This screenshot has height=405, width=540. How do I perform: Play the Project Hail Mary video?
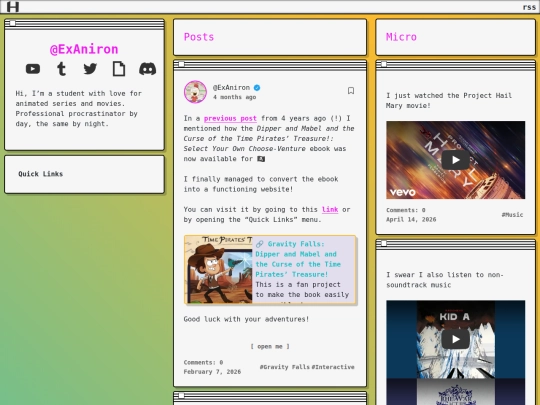pyautogui.click(x=455, y=160)
